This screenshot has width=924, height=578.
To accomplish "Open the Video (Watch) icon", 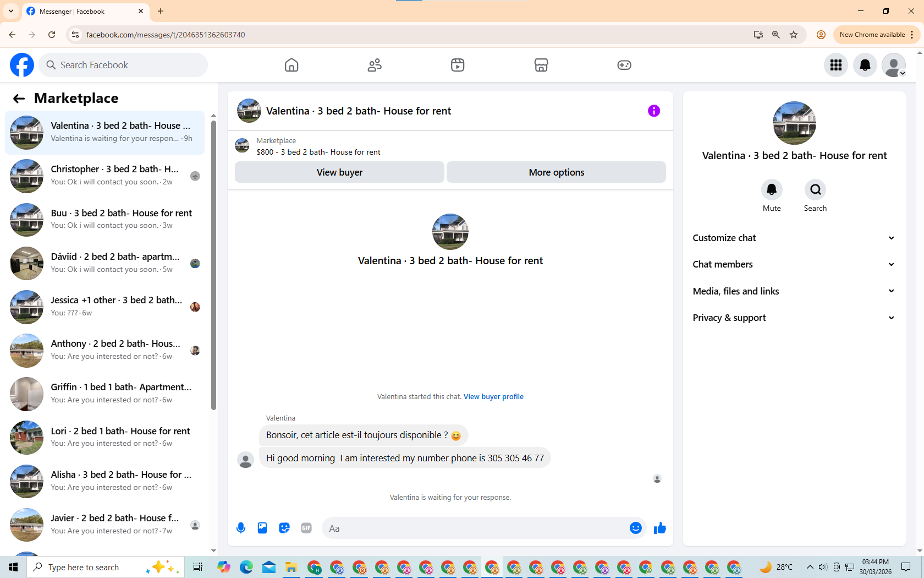I will tap(458, 65).
